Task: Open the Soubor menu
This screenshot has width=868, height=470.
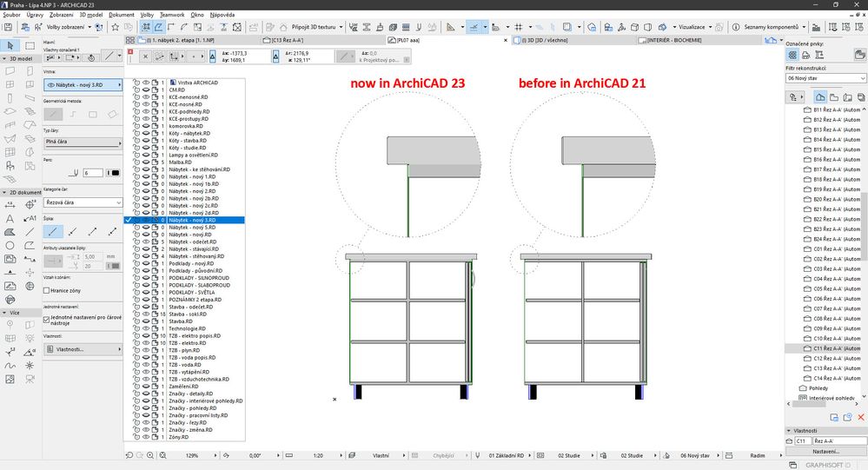Action: [x=11, y=15]
